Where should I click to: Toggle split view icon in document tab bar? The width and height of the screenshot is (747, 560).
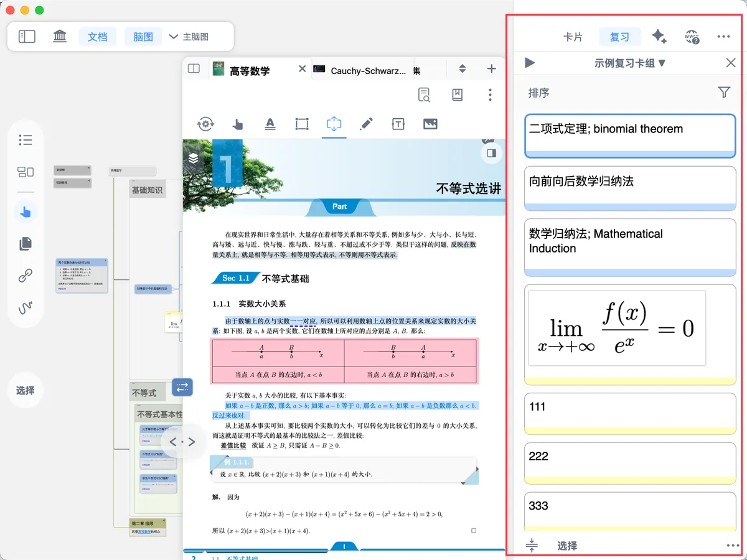pyautogui.click(x=194, y=68)
